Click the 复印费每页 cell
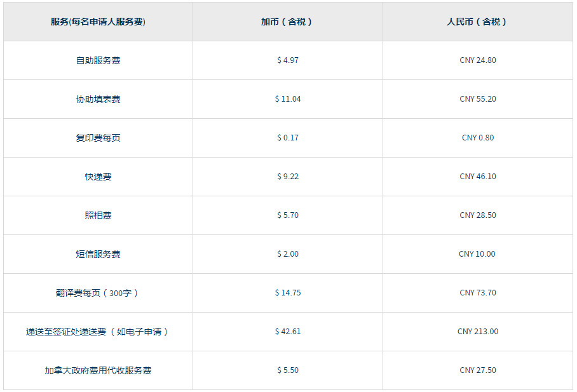 (97, 138)
